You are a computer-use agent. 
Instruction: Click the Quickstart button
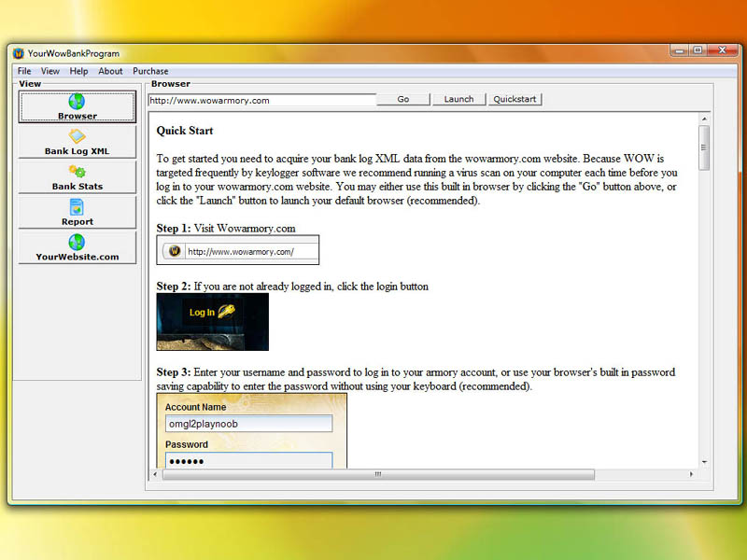click(514, 99)
